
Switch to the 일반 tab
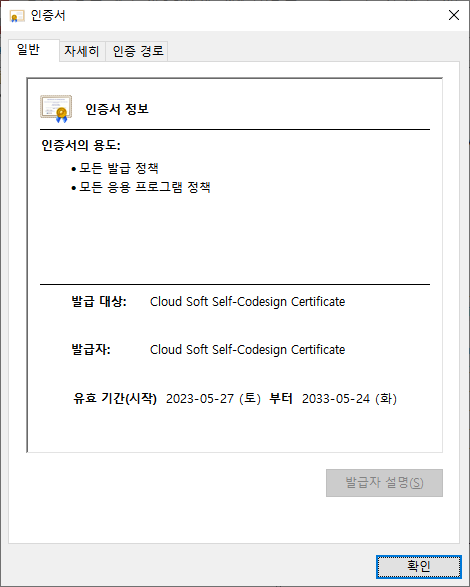click(x=34, y=50)
